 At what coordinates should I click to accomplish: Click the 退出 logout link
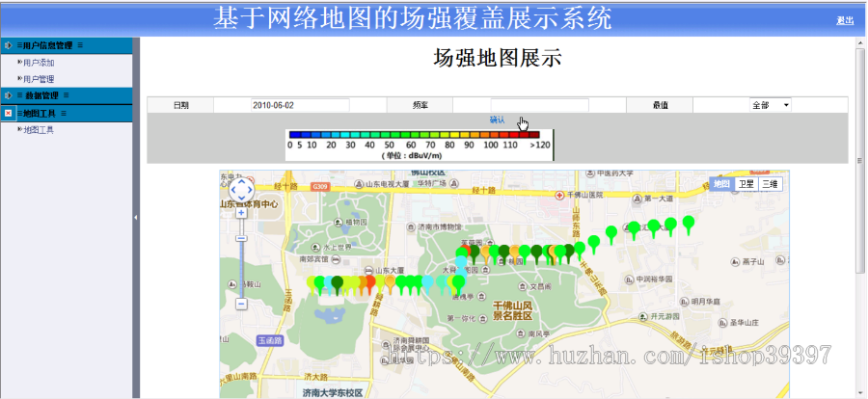click(845, 20)
